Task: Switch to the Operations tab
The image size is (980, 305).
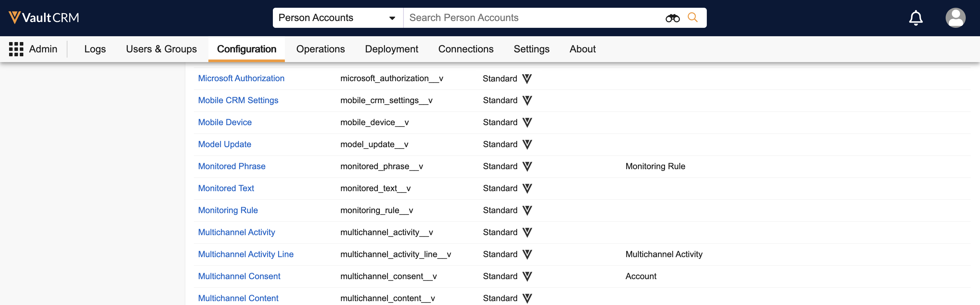Action: 320,49
